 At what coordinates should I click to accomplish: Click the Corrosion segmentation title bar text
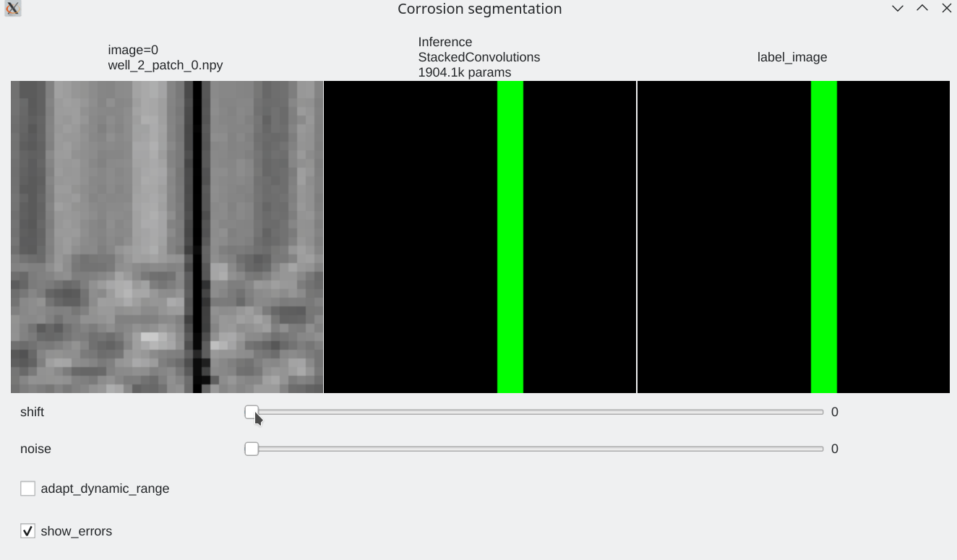point(479,9)
